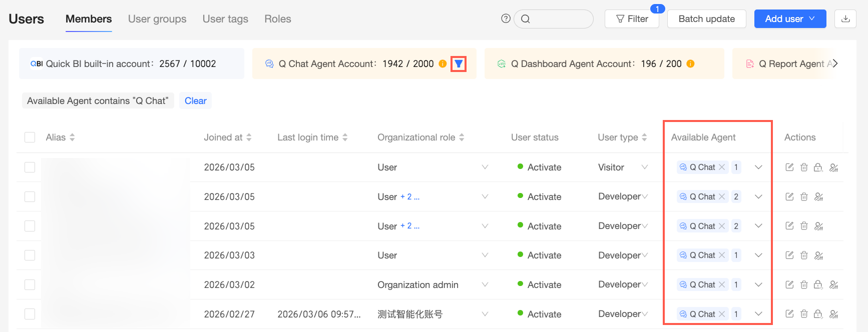Click the Batch update button
The width and height of the screenshot is (868, 332).
pos(707,19)
